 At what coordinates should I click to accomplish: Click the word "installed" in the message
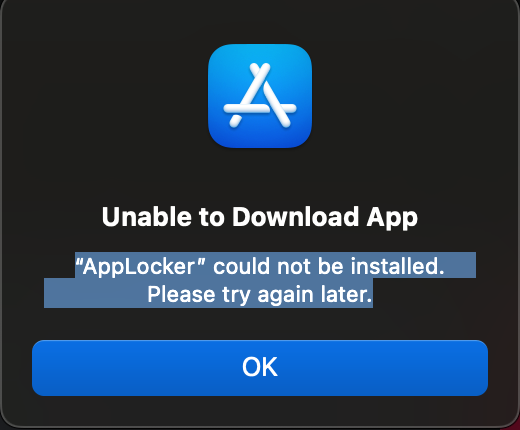point(394,266)
